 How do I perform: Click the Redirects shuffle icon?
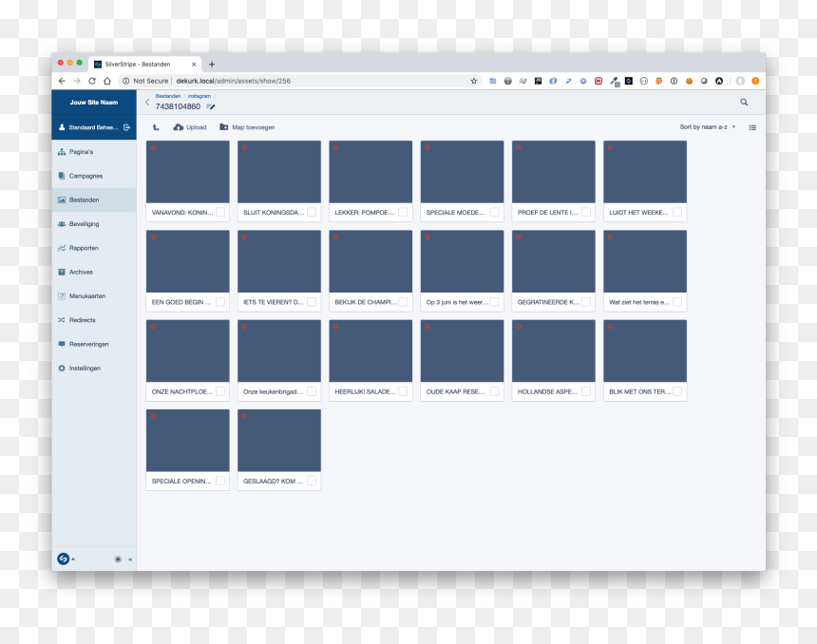[62, 320]
